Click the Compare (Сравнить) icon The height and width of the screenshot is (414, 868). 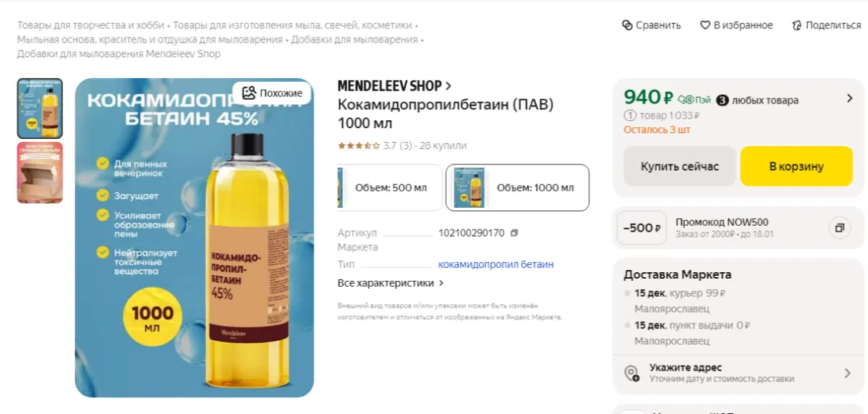pos(627,25)
